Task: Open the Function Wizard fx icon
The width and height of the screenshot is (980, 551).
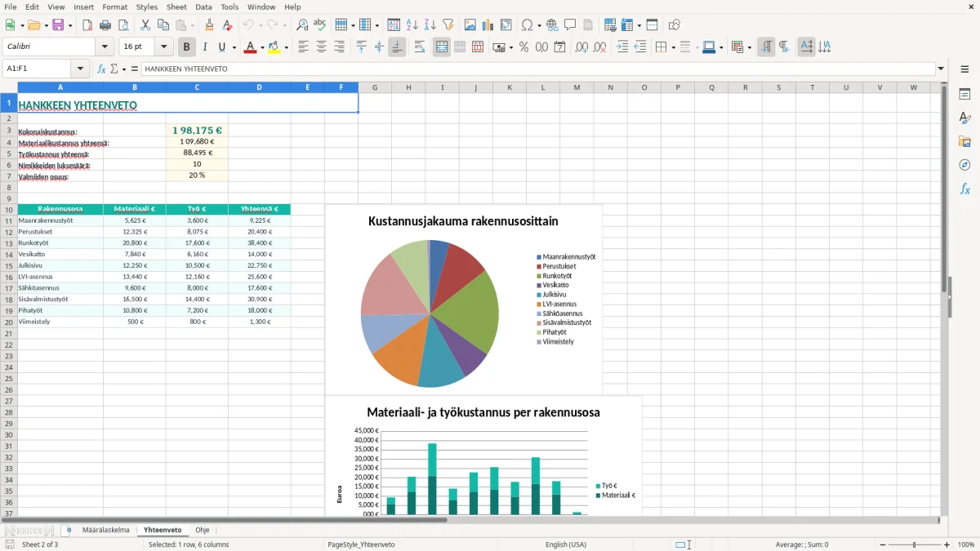Action: point(102,69)
